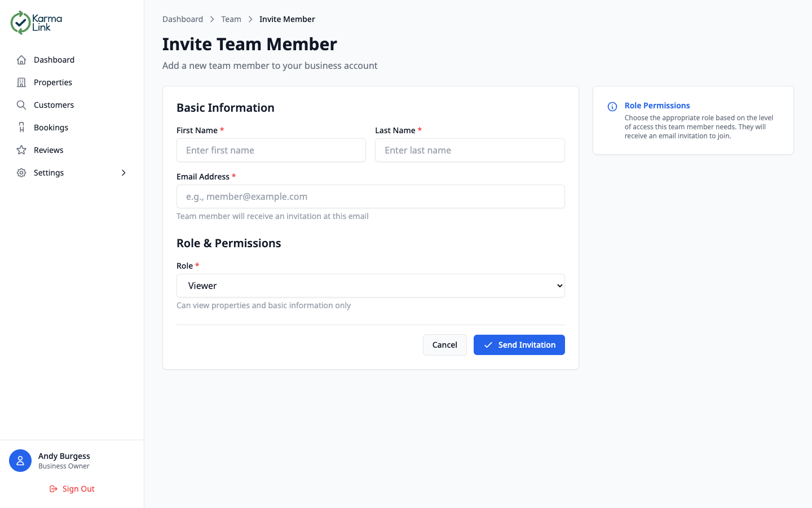Viewport: 812px width, 508px height.
Task: Click the Sign Out link
Action: tap(78, 488)
